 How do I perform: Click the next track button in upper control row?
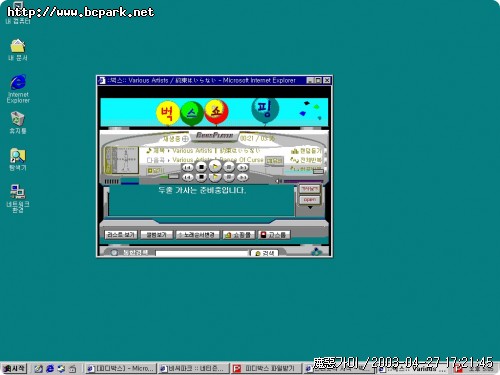(x=243, y=167)
